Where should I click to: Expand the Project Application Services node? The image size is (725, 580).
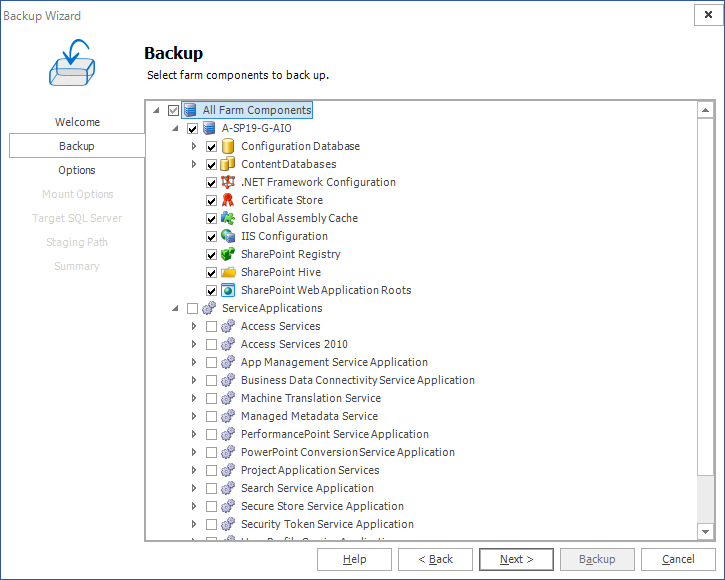[194, 470]
